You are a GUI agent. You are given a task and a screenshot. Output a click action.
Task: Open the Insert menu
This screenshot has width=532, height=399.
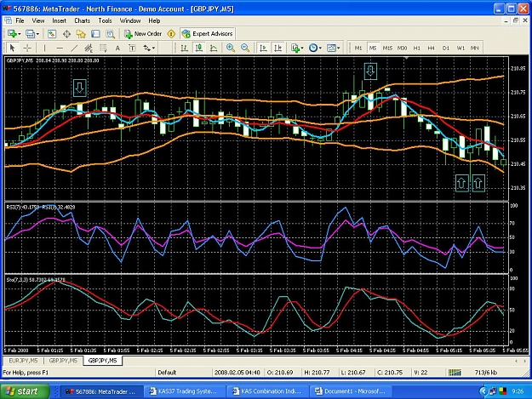point(59,20)
